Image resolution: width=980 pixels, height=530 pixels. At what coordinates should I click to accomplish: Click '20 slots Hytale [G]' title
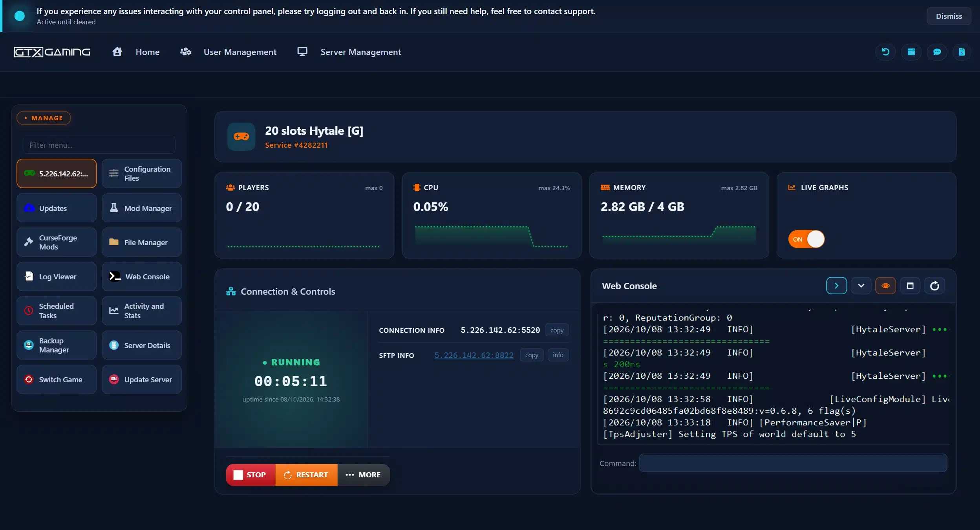314,130
